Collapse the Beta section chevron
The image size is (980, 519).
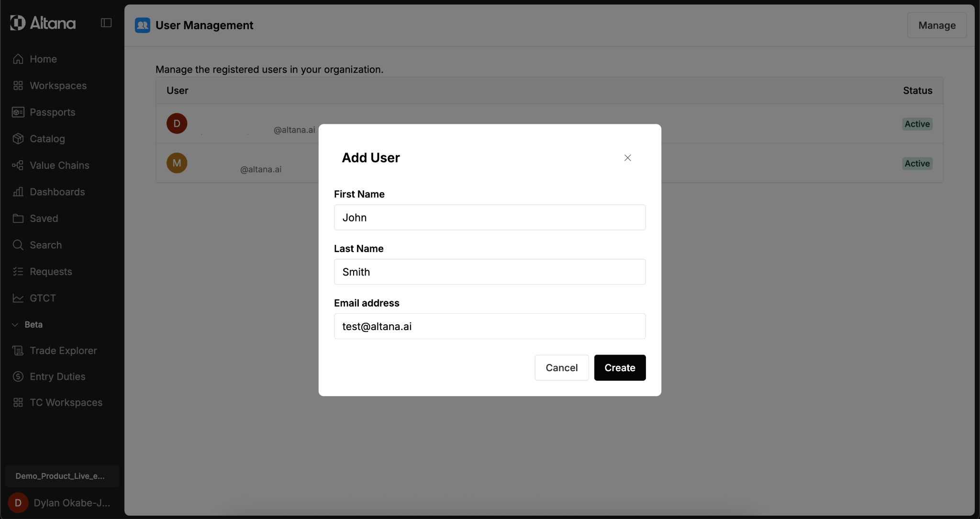(x=15, y=324)
